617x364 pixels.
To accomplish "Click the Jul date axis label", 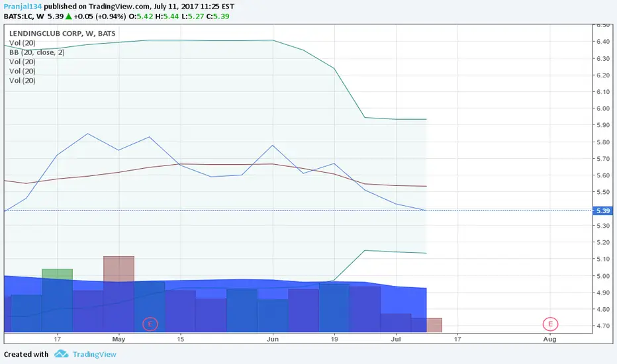I will coord(396,339).
